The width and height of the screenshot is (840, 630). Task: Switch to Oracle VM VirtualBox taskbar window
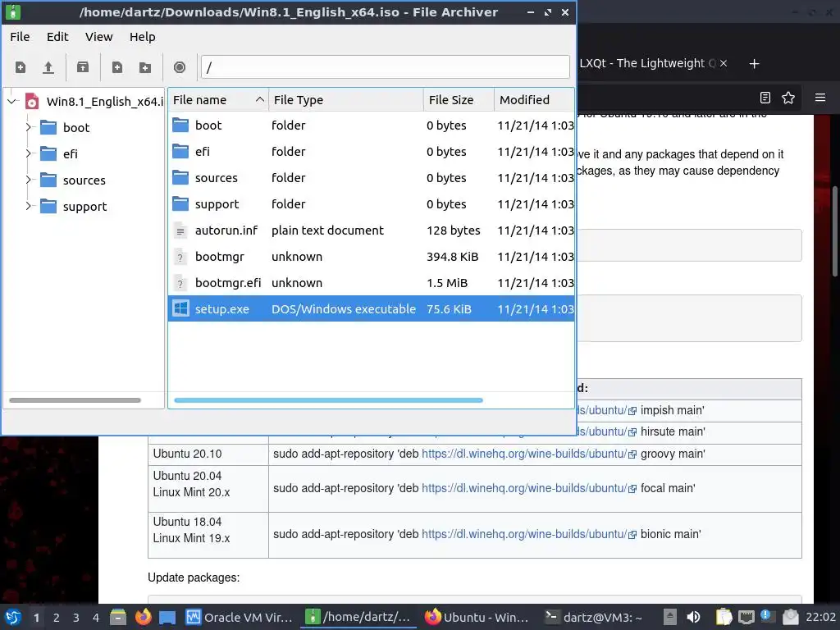239,617
